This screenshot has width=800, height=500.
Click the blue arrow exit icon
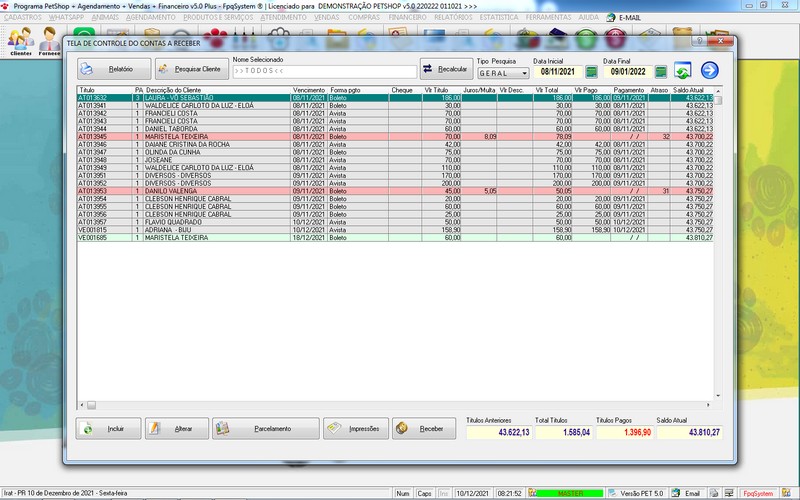tap(710, 70)
